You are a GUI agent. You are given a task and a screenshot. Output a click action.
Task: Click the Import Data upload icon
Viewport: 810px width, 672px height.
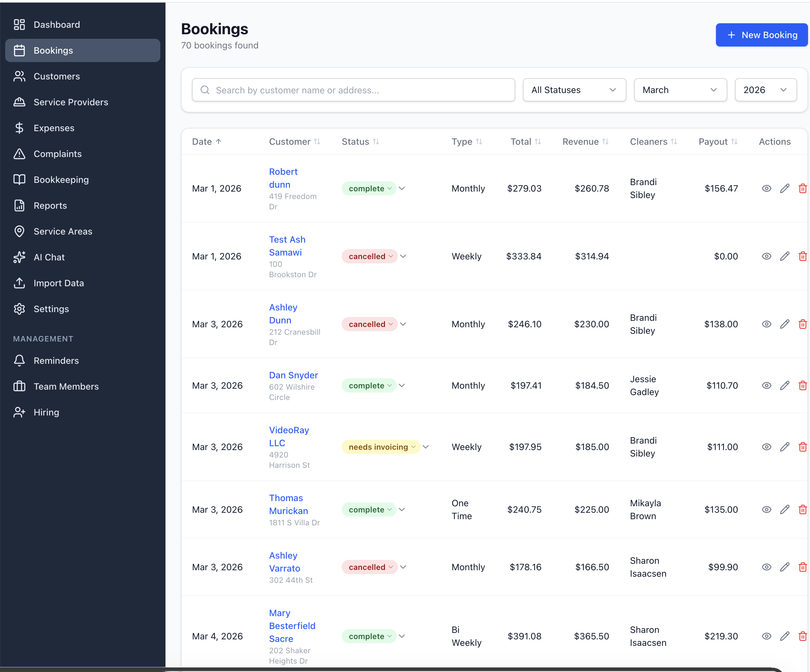(x=19, y=283)
